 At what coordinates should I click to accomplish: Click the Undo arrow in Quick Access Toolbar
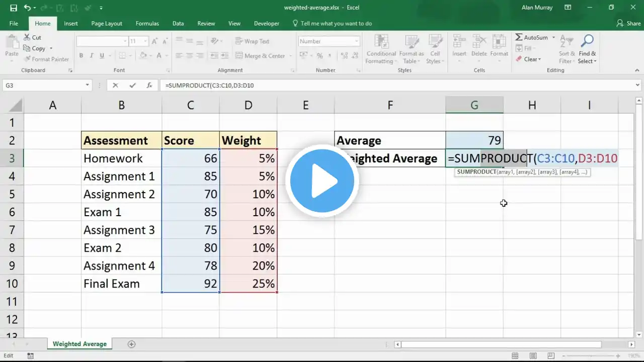click(x=27, y=8)
